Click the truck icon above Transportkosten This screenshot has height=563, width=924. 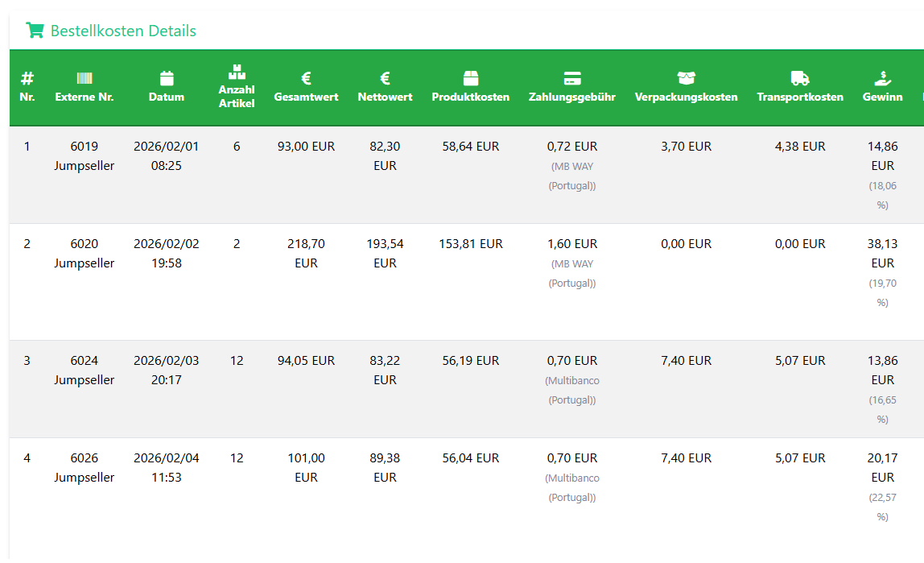coord(800,78)
